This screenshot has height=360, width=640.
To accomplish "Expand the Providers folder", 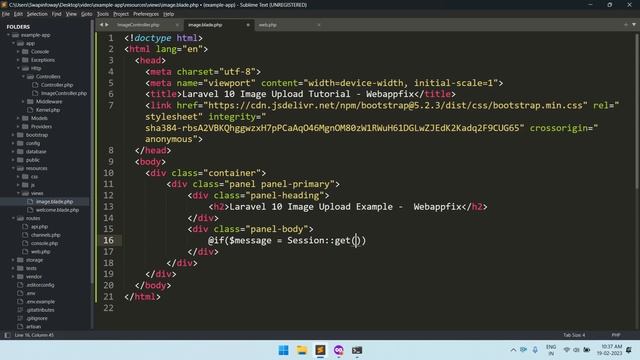I will tap(18, 127).
